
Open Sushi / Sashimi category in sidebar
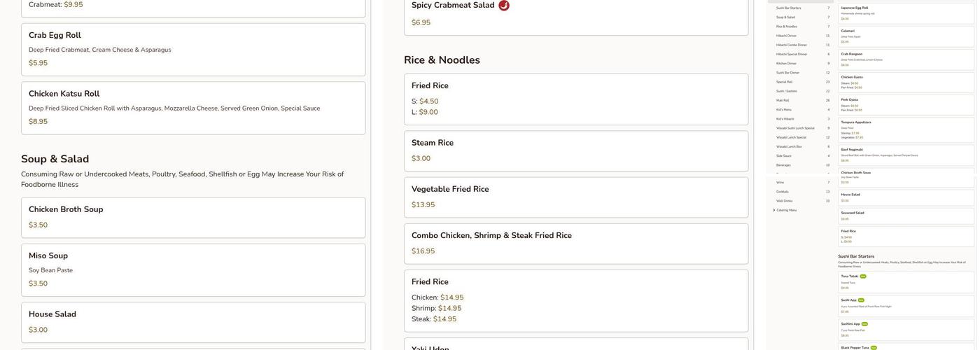click(x=786, y=91)
